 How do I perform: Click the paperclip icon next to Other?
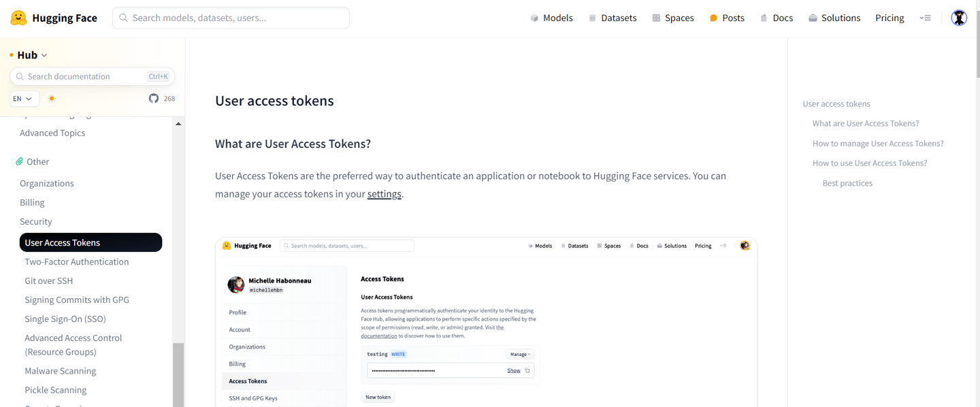click(19, 161)
